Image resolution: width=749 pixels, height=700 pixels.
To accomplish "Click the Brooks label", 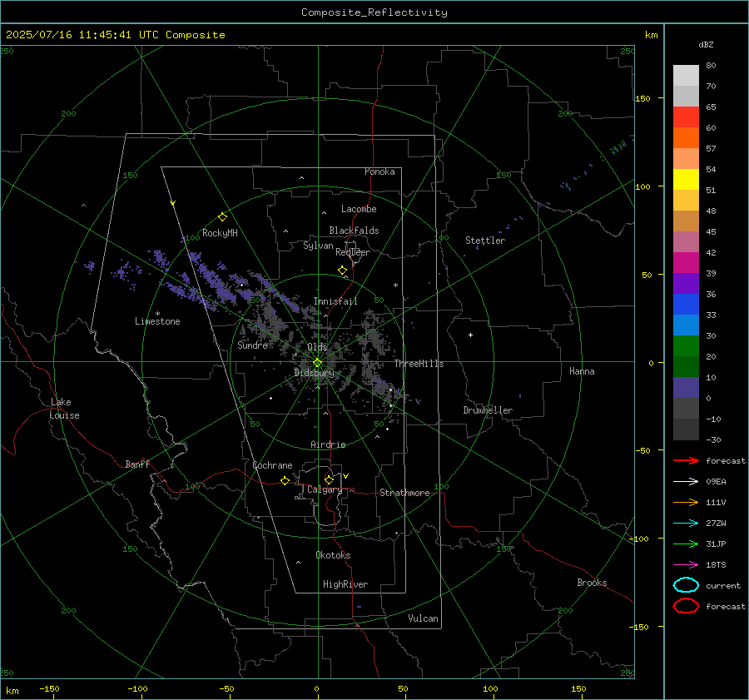I will (592, 583).
